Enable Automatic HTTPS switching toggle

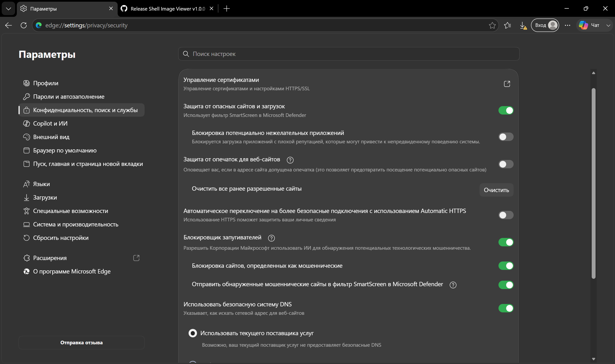(x=506, y=215)
